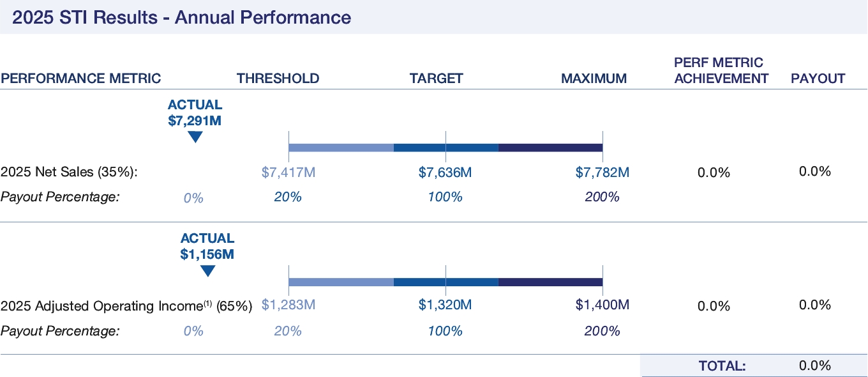Screen dimensions: 868x377
Task: Click the triangle marker under ACTUAL $1,156M
Action: 207,271
